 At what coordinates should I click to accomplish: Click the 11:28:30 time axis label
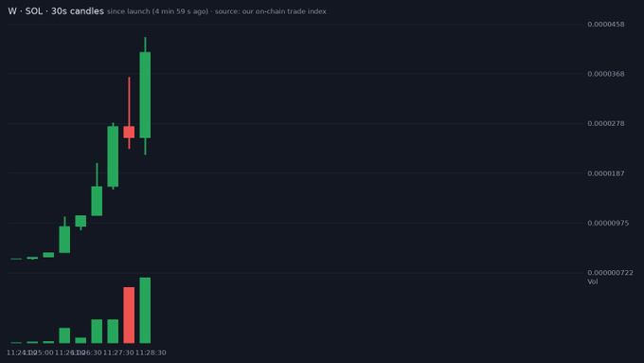[x=151, y=353]
